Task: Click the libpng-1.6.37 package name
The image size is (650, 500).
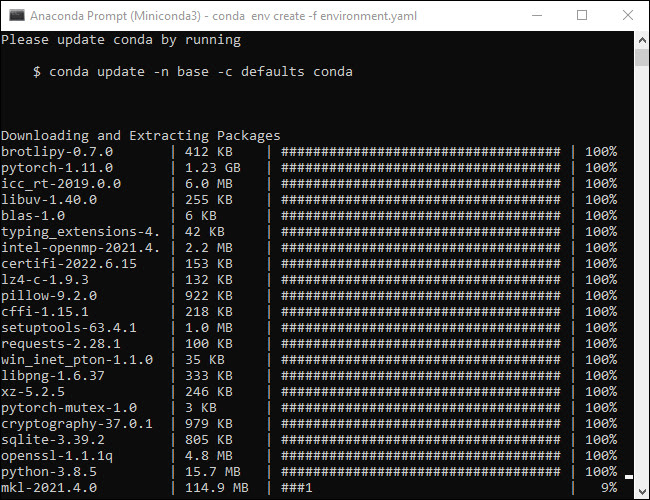Action: pyautogui.click(x=53, y=376)
